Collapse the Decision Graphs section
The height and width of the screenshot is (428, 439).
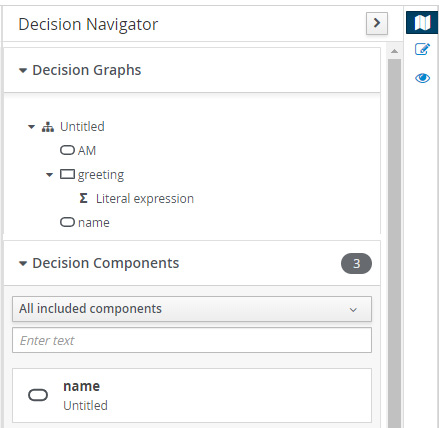coord(23,70)
